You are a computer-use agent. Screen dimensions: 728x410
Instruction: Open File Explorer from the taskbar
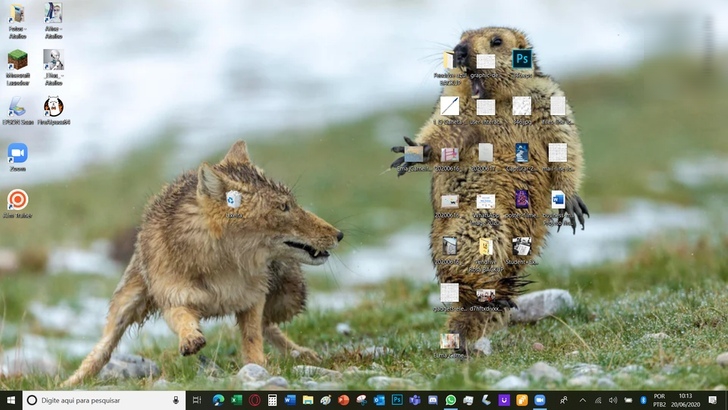308,400
